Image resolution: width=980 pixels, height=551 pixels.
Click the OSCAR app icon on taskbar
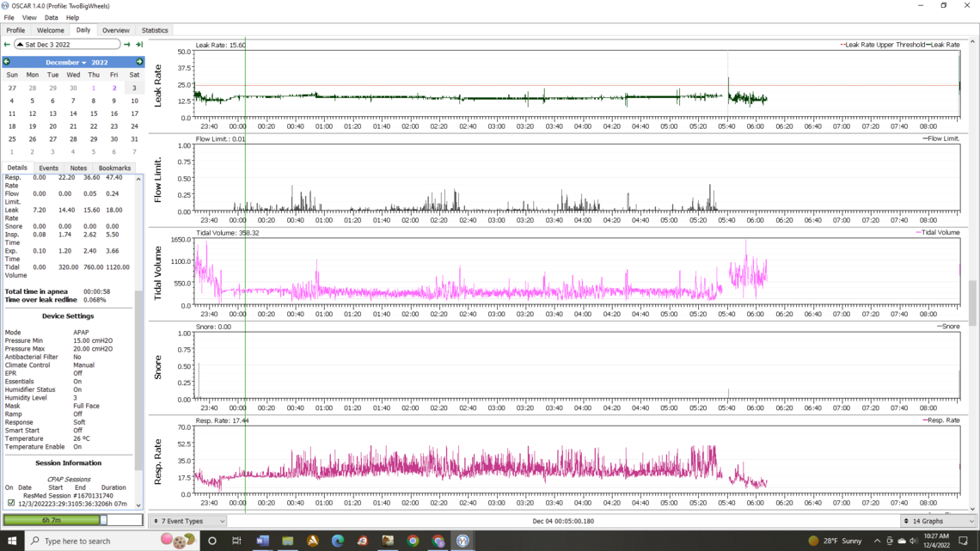[462, 541]
